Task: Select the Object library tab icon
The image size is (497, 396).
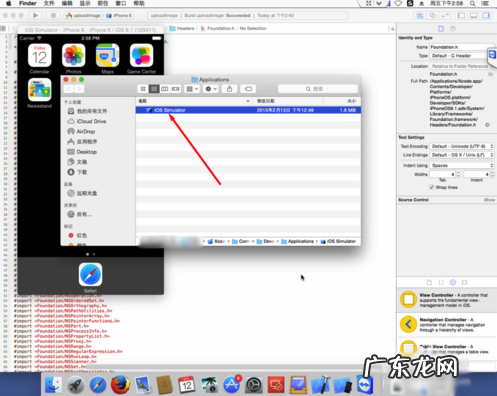Action: [x=453, y=282]
